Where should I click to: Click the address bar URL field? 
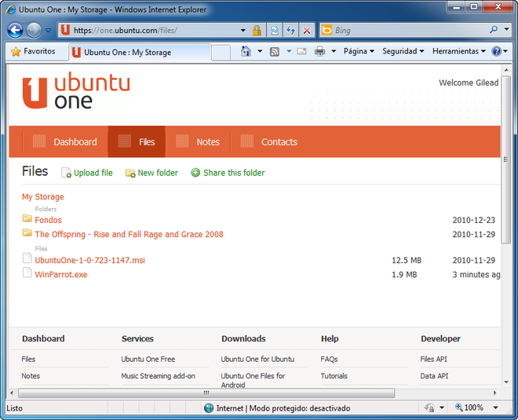151,31
